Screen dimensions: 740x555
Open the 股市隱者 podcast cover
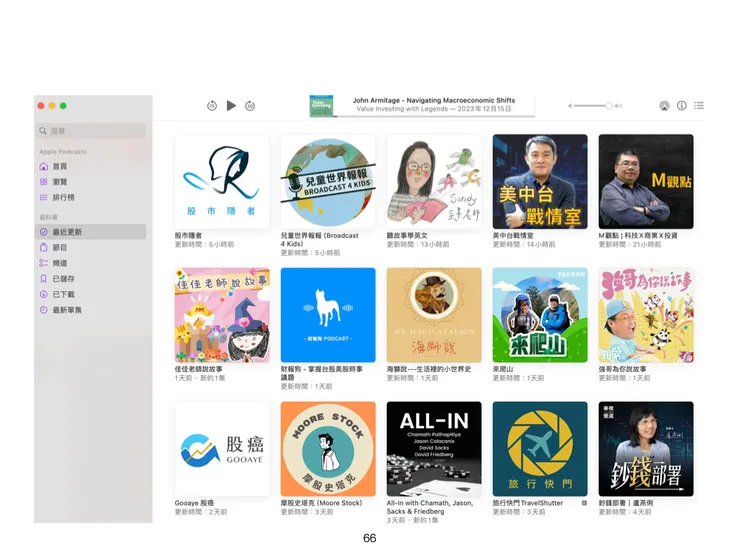[222, 182]
